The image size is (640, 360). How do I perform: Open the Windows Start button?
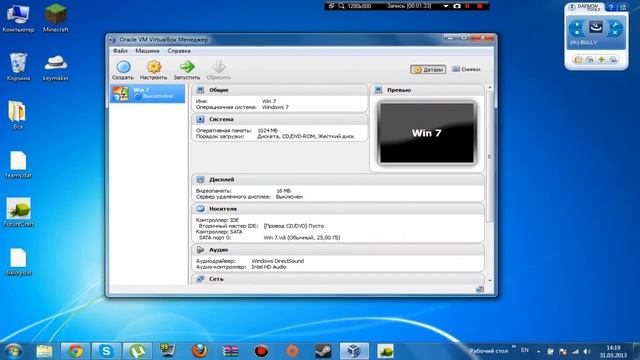[x=13, y=351]
